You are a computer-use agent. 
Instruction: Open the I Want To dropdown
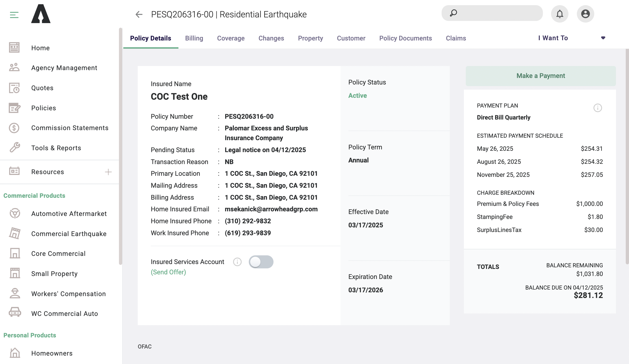point(553,38)
